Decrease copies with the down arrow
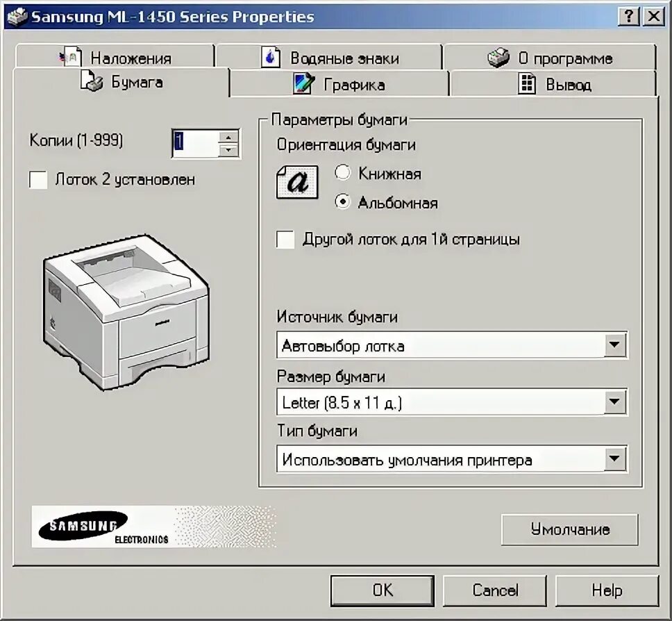This screenshot has height=621, width=672. [228, 150]
